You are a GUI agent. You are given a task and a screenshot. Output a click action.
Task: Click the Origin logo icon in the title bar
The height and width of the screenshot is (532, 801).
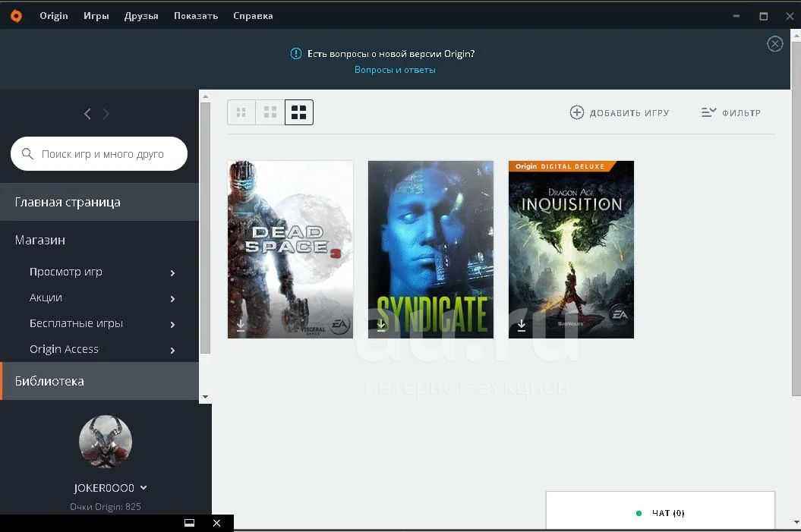tap(17, 17)
